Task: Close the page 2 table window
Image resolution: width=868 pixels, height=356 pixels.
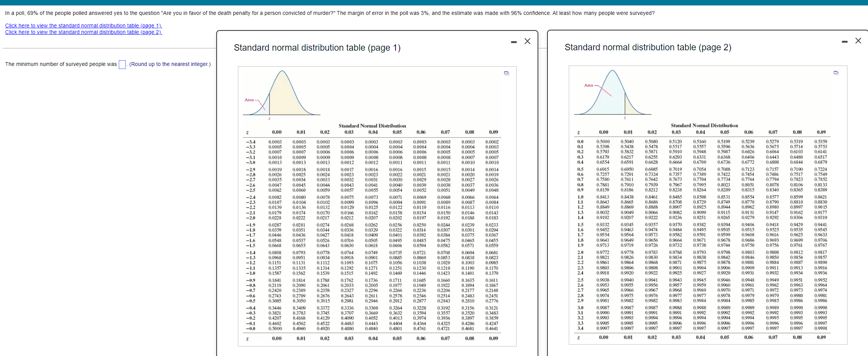Action: pyautogui.click(x=858, y=41)
